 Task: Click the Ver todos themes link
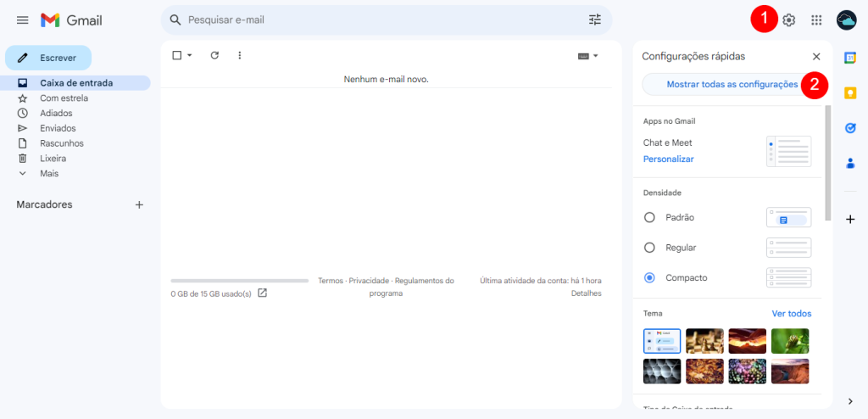[x=792, y=314]
